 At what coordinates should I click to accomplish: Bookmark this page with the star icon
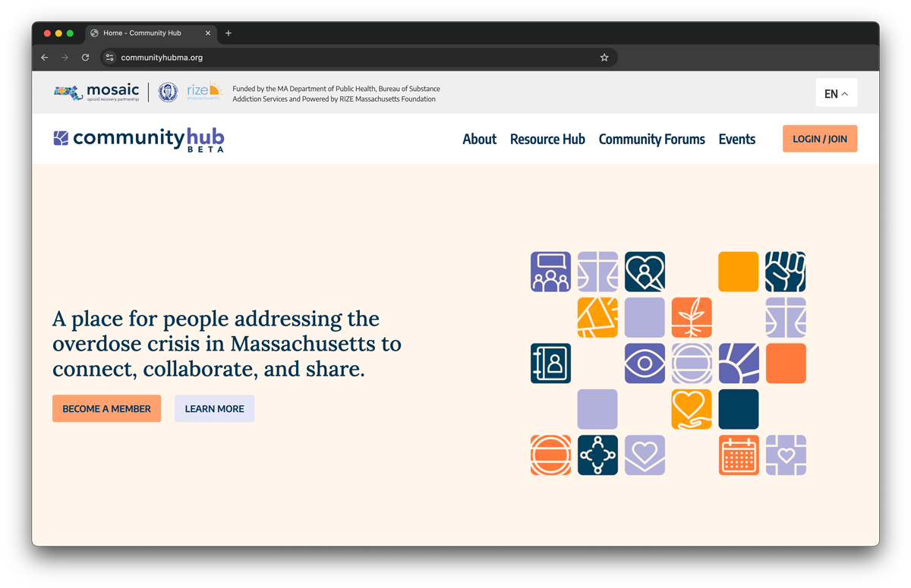coord(604,58)
